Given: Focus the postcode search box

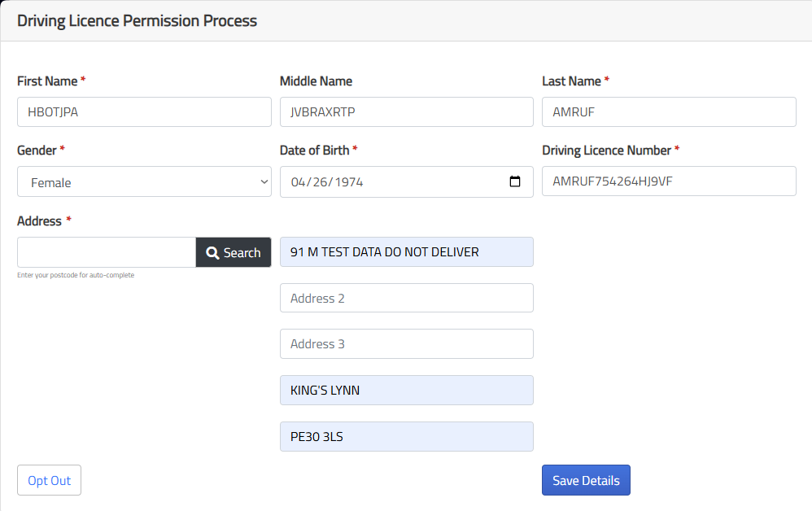Looking at the screenshot, I should [x=107, y=252].
